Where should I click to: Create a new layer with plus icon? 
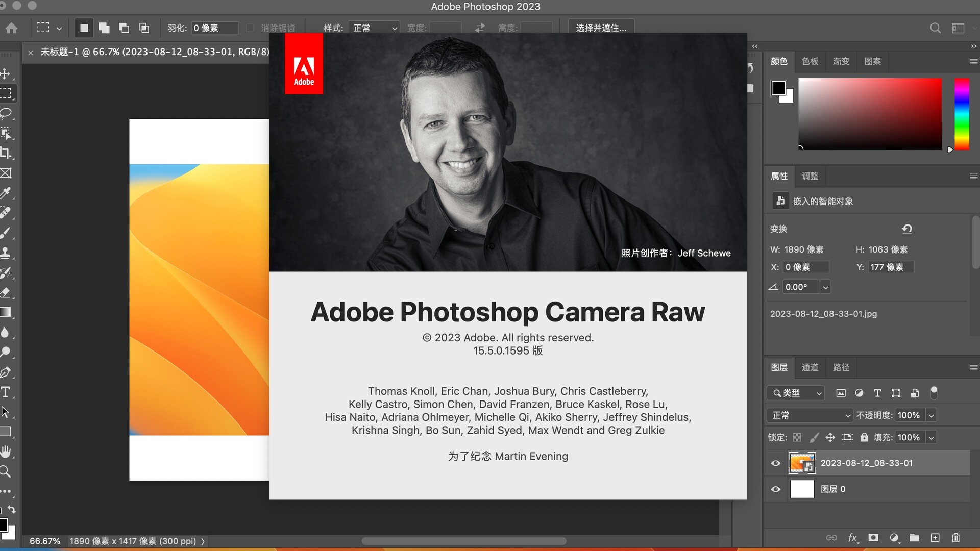coord(935,538)
